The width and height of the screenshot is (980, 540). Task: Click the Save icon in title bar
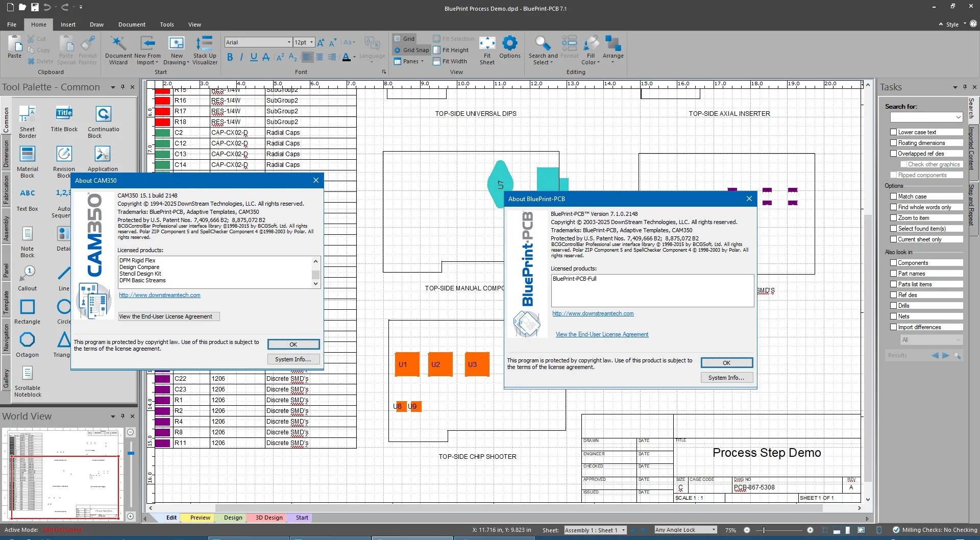click(x=35, y=7)
